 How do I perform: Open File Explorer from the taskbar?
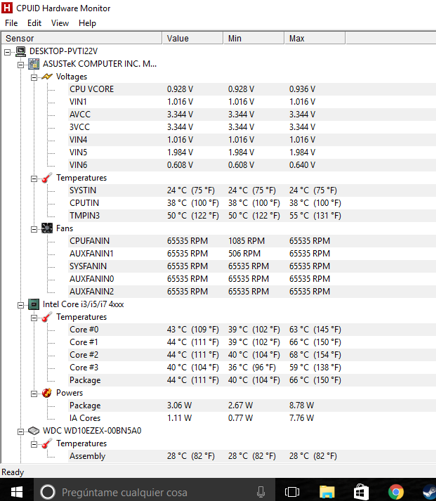[327, 492]
